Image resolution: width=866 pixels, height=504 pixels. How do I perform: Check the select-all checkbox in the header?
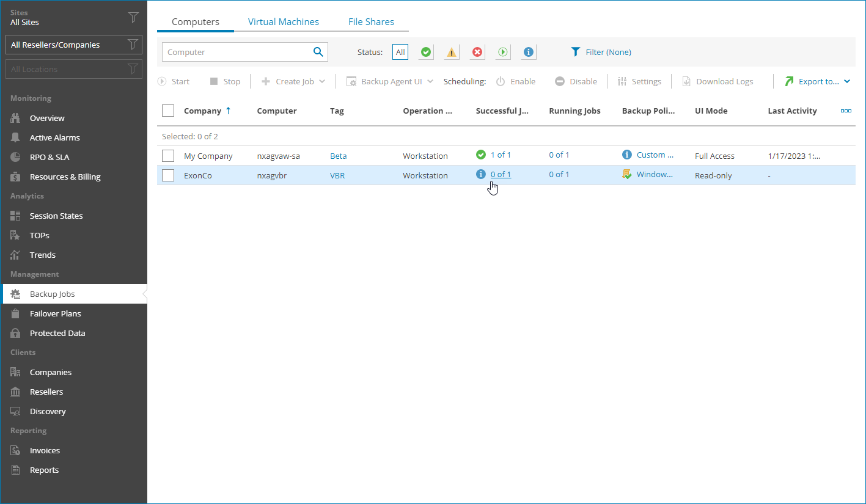click(x=168, y=111)
